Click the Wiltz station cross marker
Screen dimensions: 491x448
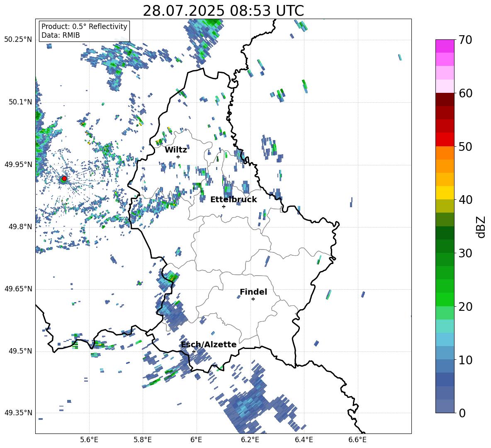coord(178,157)
